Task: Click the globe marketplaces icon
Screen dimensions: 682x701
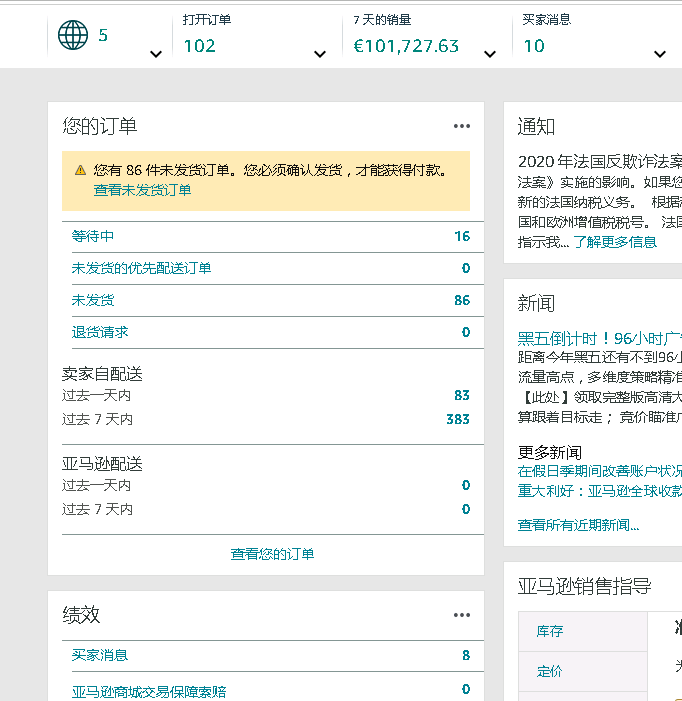Action: (73, 36)
